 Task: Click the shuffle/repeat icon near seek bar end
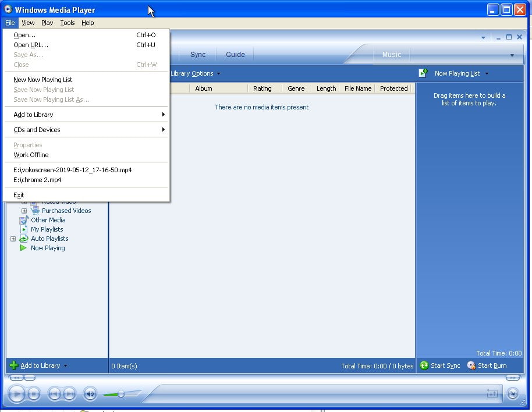pyautogui.click(x=492, y=393)
